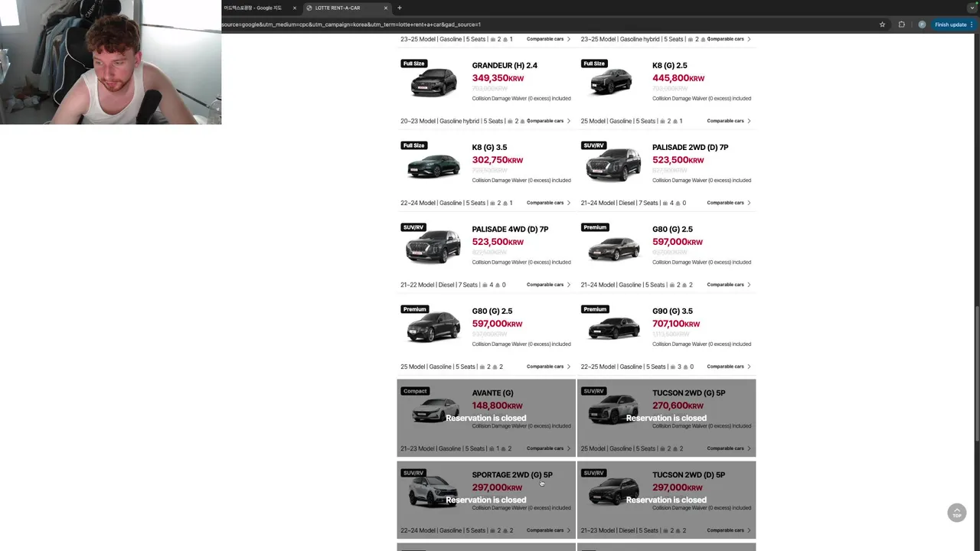
Task: Open the Chrome profile avatar
Action: [x=922, y=24]
